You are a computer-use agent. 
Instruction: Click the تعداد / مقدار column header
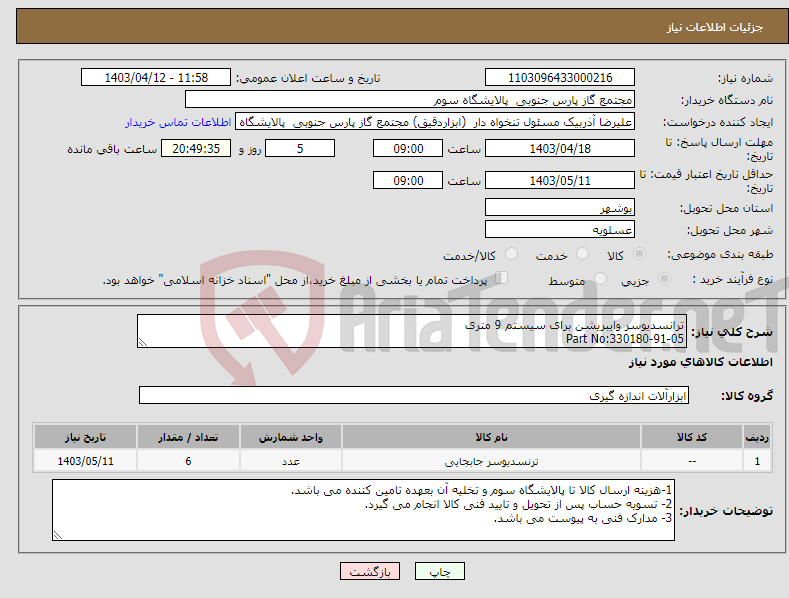pyautogui.click(x=188, y=437)
